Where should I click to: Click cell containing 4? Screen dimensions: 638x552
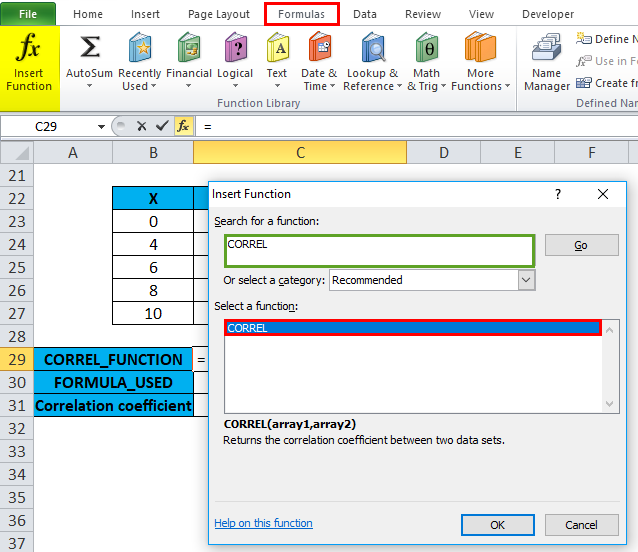click(153, 244)
